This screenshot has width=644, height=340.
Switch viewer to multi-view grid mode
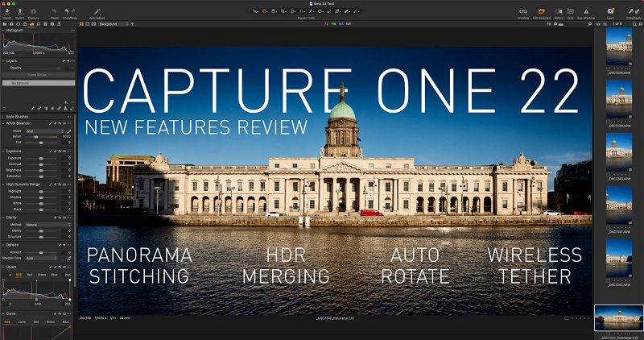pyautogui.click(x=81, y=24)
